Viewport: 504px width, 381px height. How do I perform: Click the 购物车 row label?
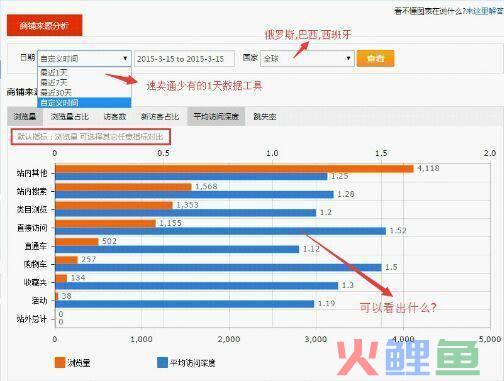(35, 264)
